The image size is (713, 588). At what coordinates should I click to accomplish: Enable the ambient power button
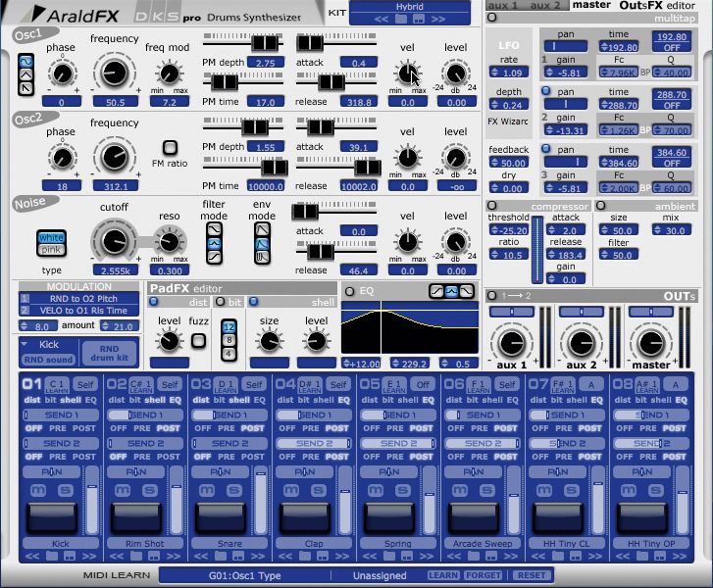(x=600, y=206)
